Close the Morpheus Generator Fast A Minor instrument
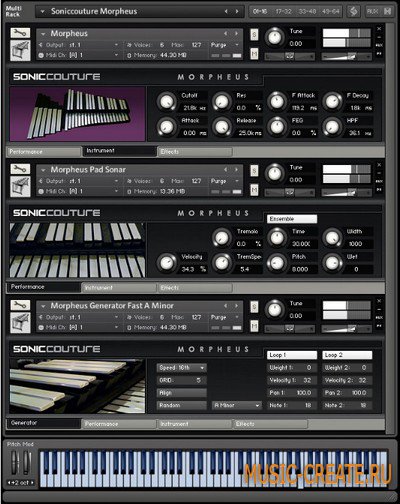The height and width of the screenshot is (504, 400). [379, 301]
